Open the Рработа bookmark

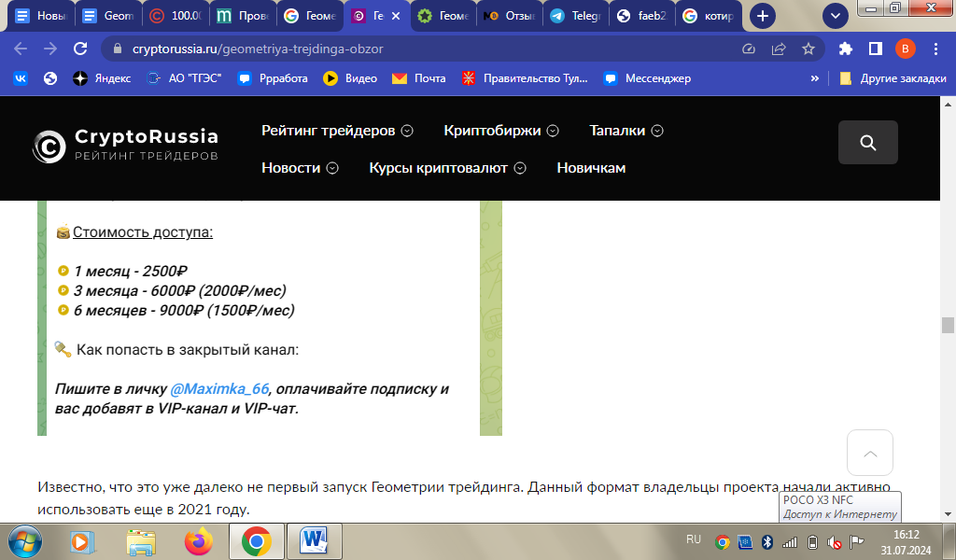pos(273,78)
